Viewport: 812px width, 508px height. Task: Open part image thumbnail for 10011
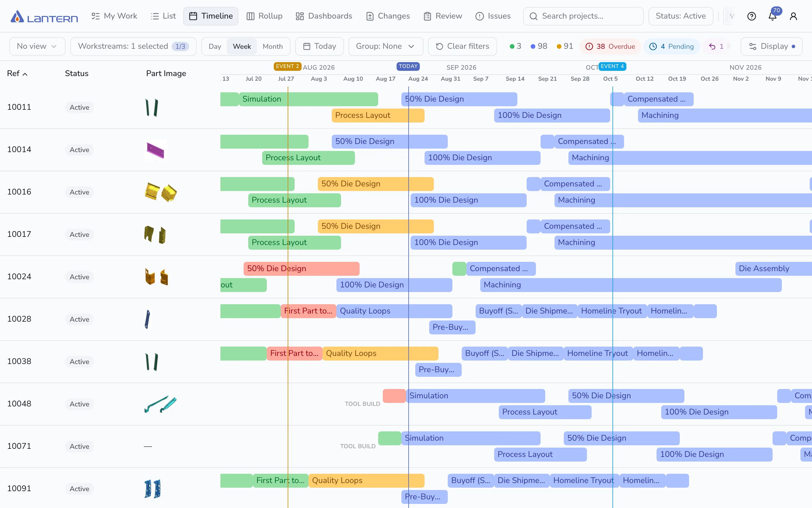[152, 107]
